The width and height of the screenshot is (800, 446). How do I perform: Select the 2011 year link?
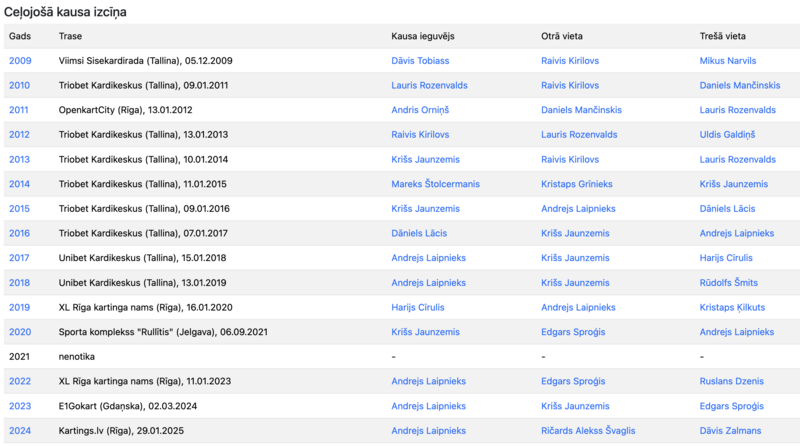point(19,110)
